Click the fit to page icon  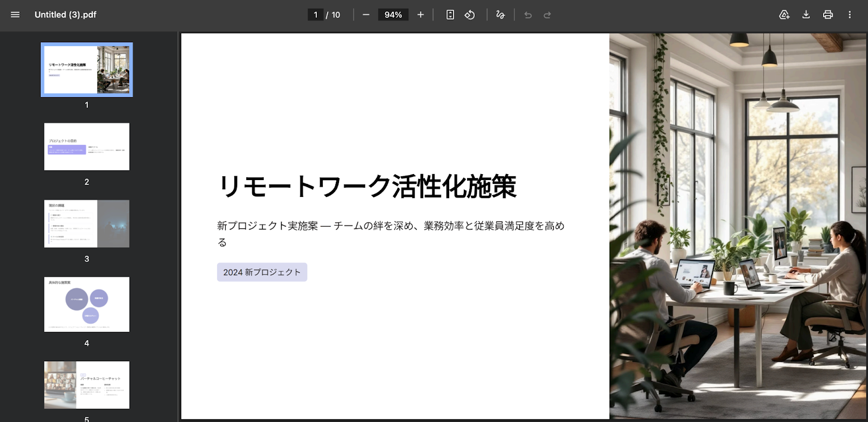tap(450, 15)
